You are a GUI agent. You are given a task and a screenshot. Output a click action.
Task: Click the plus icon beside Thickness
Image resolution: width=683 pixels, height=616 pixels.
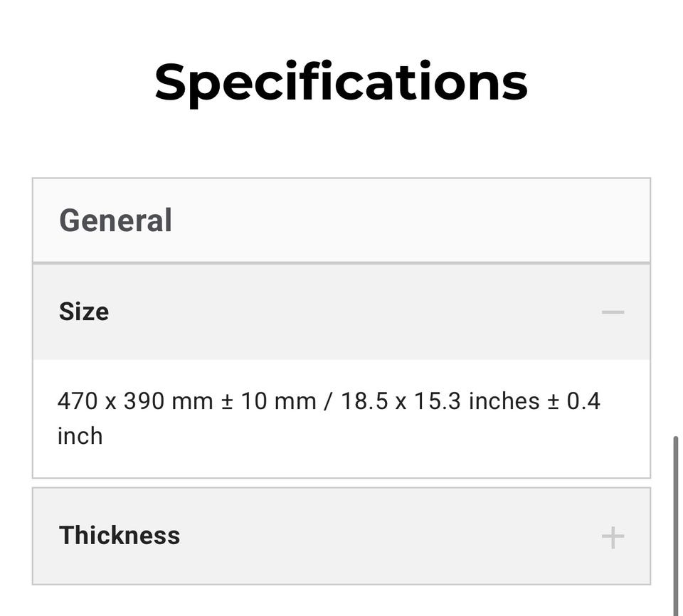tap(612, 537)
